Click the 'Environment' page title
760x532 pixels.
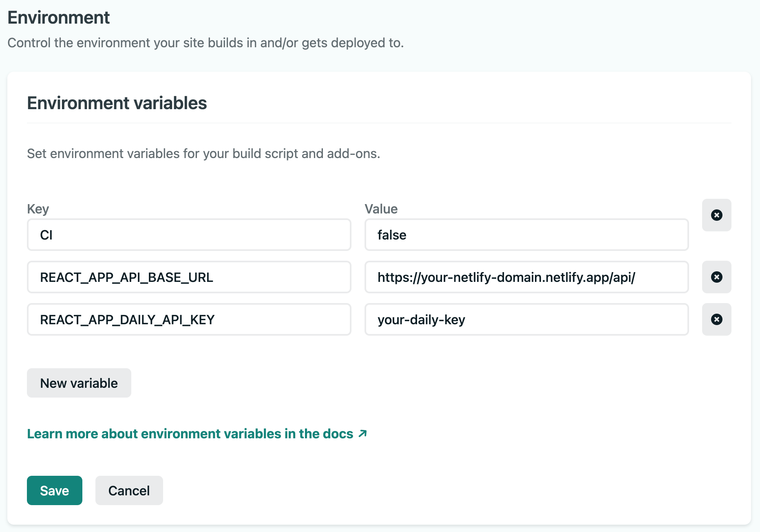click(59, 18)
